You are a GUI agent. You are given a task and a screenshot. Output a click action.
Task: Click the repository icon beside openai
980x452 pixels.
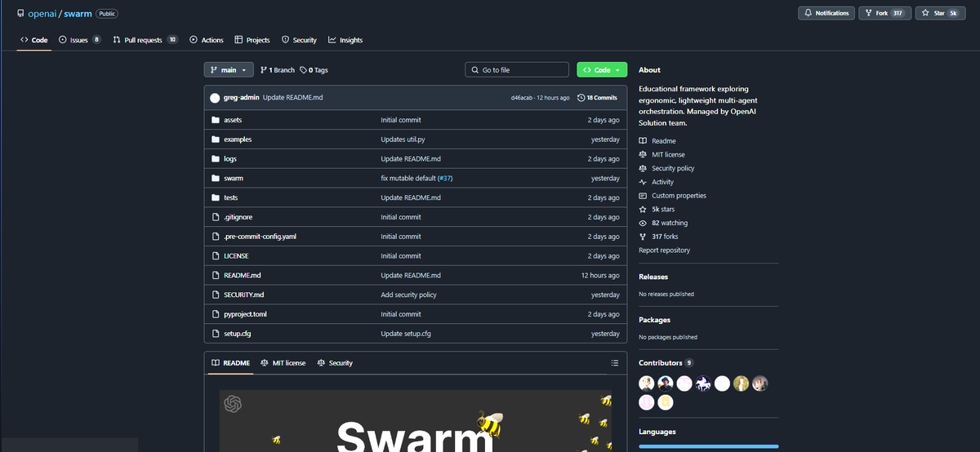pos(20,14)
